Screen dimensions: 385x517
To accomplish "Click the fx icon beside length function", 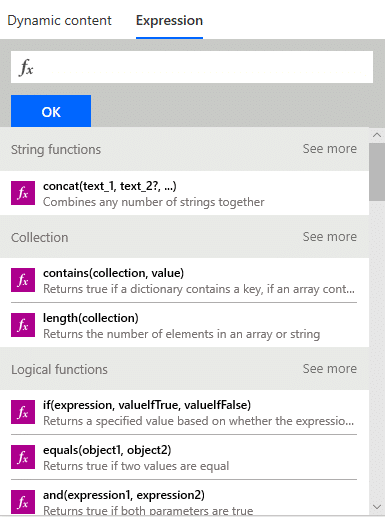I will [23, 325].
